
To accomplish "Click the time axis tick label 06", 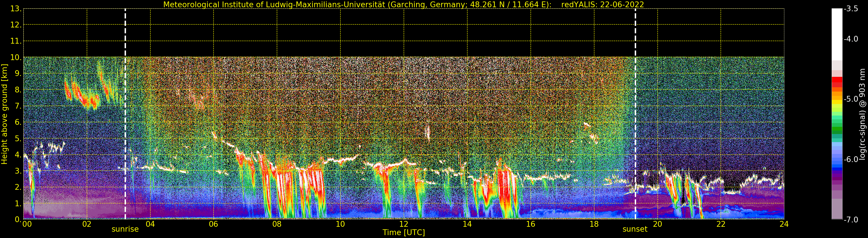I will point(214,224).
